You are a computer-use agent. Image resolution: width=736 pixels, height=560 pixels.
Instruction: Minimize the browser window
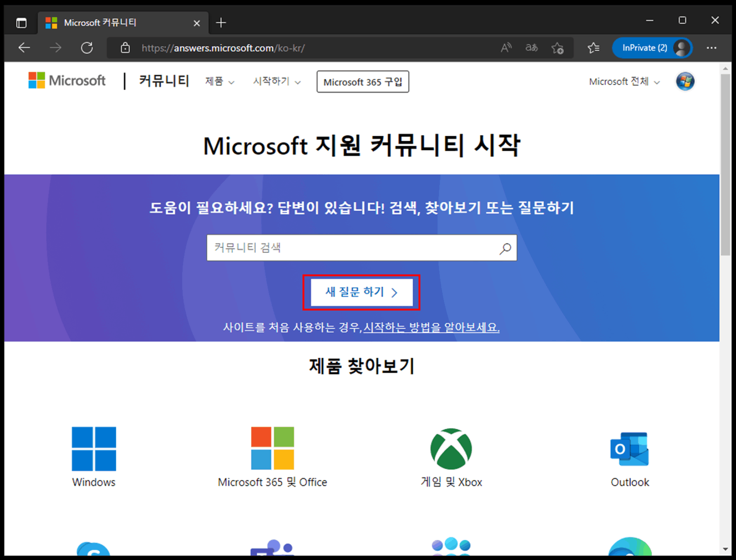(x=649, y=20)
